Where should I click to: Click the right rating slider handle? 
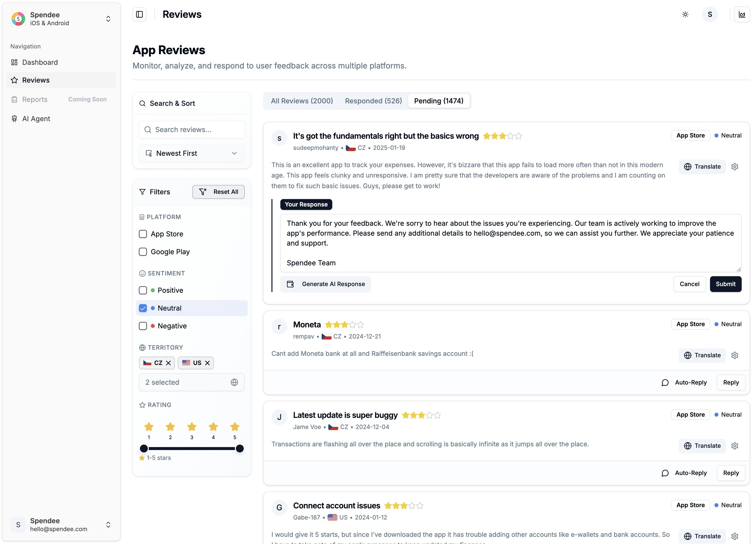239,449
